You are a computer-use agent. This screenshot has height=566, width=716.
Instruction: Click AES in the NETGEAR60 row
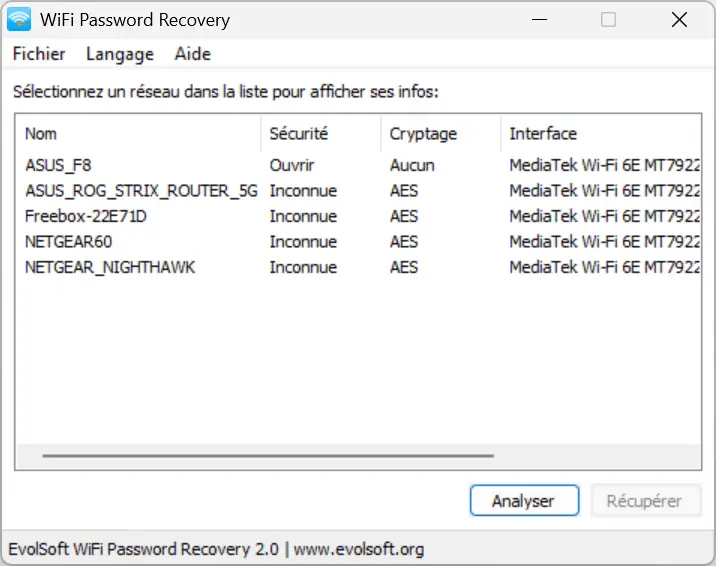pyautogui.click(x=404, y=242)
